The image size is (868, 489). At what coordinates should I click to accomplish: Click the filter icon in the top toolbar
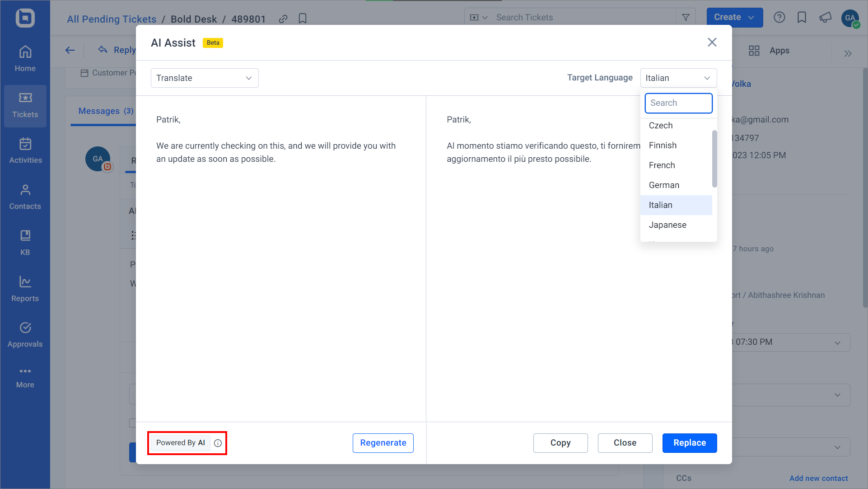[x=686, y=17]
